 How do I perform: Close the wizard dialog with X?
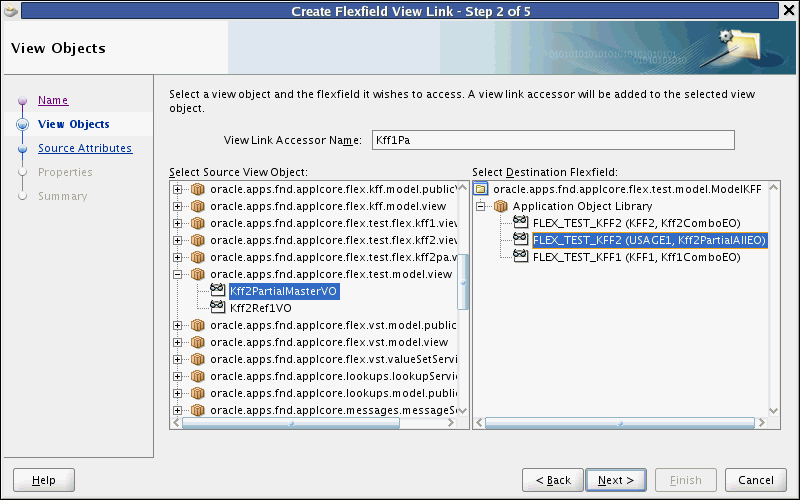(789, 11)
